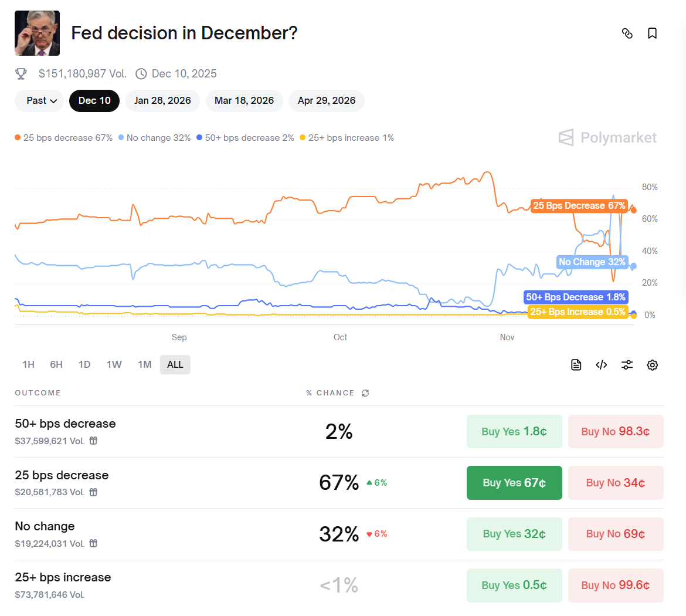
Task: Set chart range to 1D
Action: 84,365
